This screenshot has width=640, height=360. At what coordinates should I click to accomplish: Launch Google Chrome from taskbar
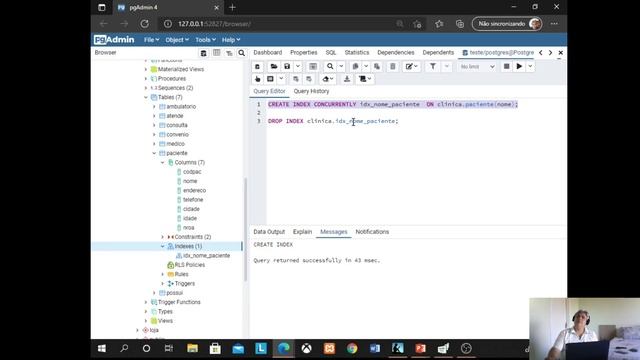coord(352,348)
